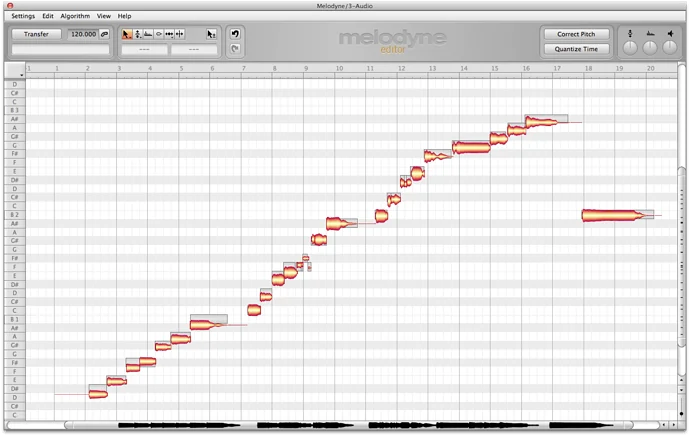690x436 pixels.
Task: Adjust the formant middle knob
Action: coord(650,48)
